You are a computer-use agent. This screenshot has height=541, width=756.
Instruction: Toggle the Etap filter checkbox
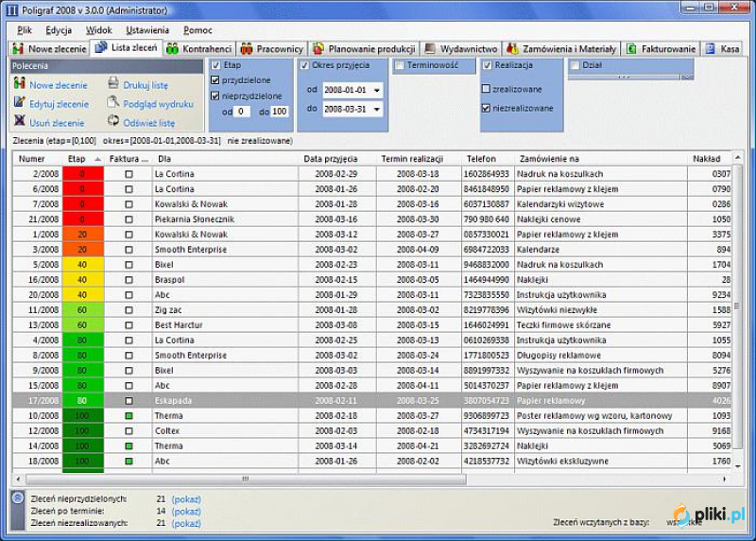tap(216, 65)
